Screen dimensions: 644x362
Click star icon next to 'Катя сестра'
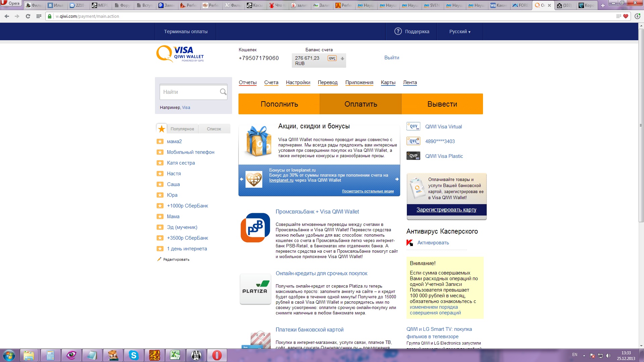tap(160, 163)
